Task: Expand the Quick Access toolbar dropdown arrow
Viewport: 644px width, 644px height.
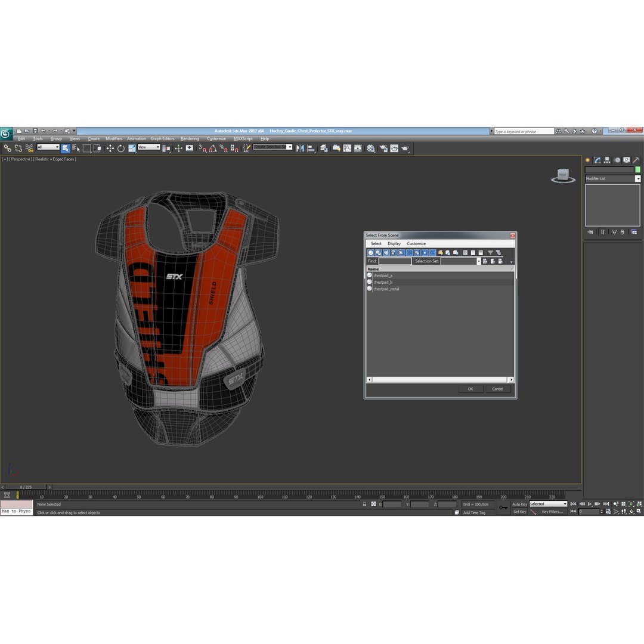Action: coord(74,131)
